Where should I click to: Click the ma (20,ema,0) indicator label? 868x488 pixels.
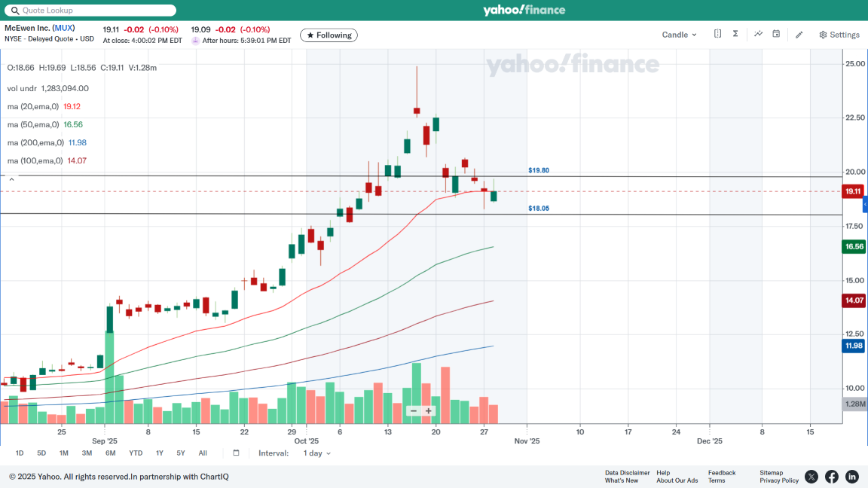32,106
